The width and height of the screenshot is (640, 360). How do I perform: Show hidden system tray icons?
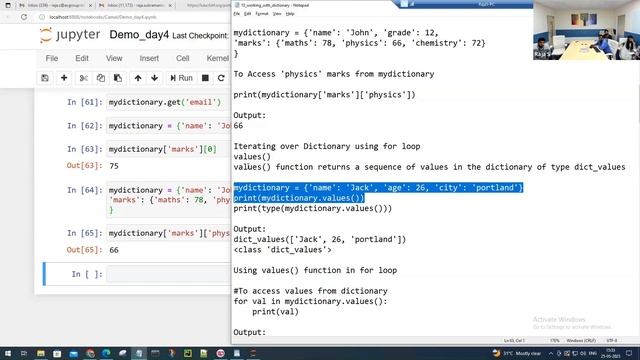[551, 353]
